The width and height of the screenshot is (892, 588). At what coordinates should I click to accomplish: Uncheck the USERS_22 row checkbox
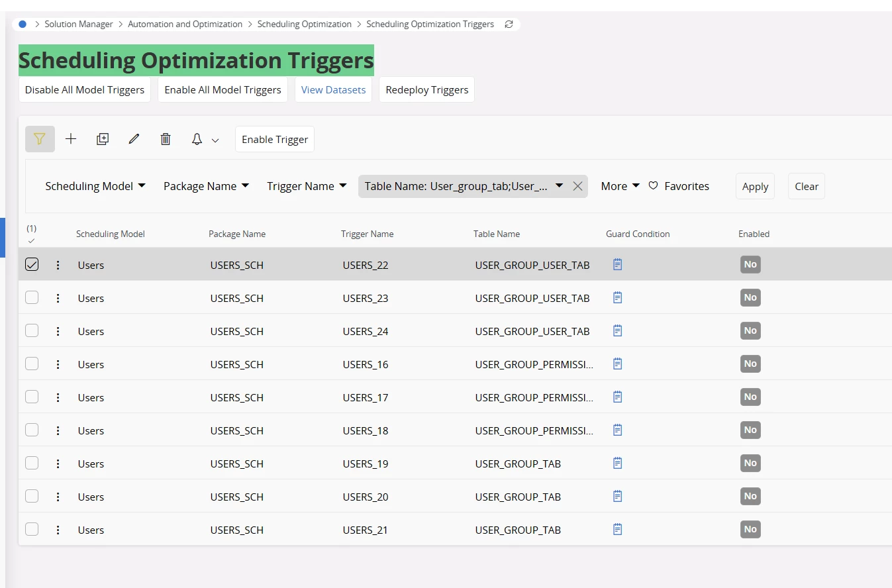[32, 265]
